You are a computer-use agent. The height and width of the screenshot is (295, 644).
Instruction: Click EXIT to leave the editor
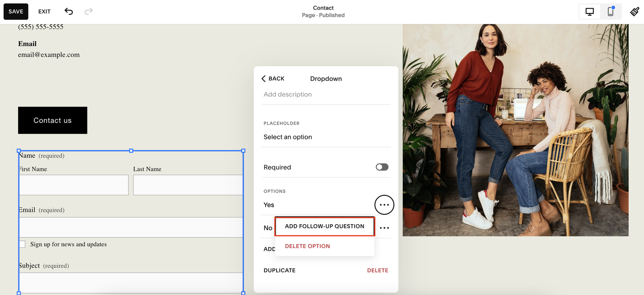coord(44,12)
